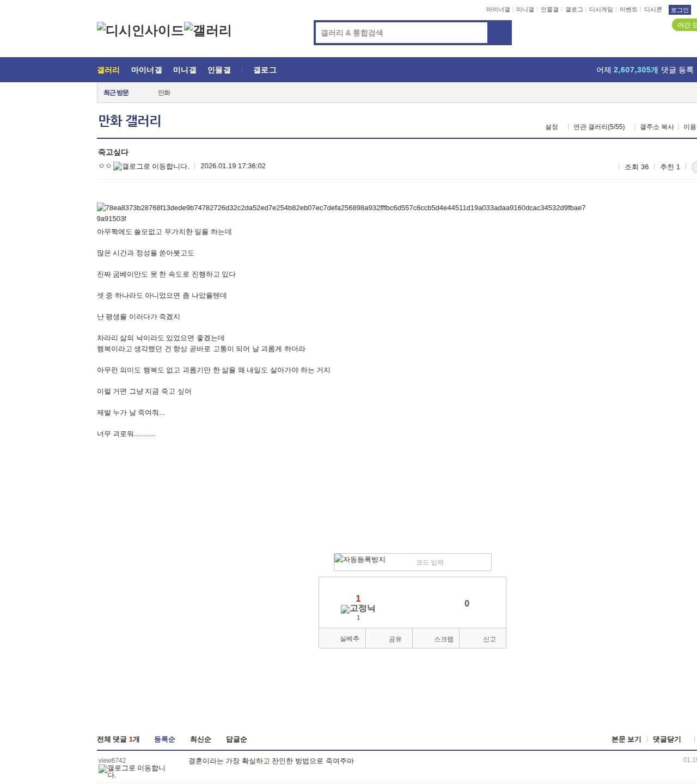Open the gallery 설정 menu
Screen dimensions: 697x784
[x=552, y=127]
